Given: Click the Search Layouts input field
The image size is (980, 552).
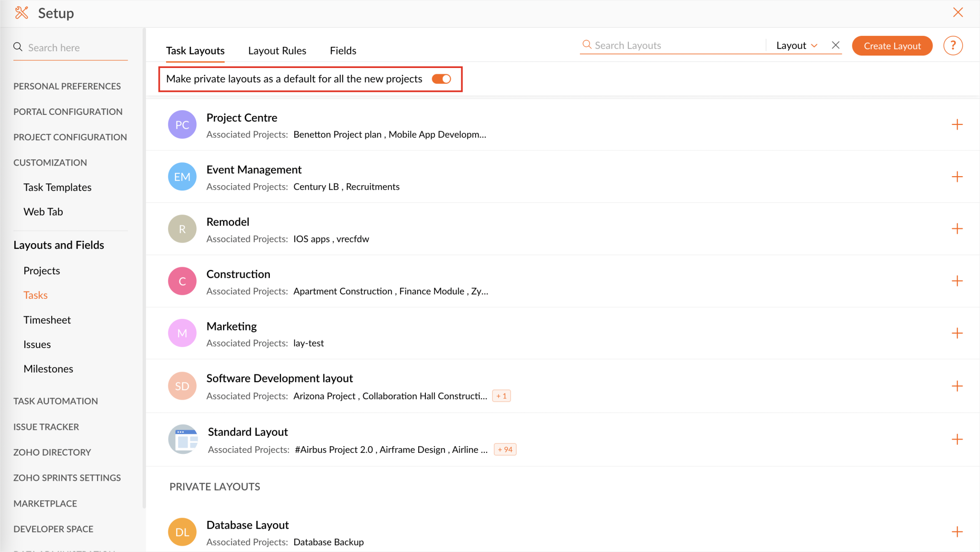Looking at the screenshot, I should pyautogui.click(x=670, y=45).
